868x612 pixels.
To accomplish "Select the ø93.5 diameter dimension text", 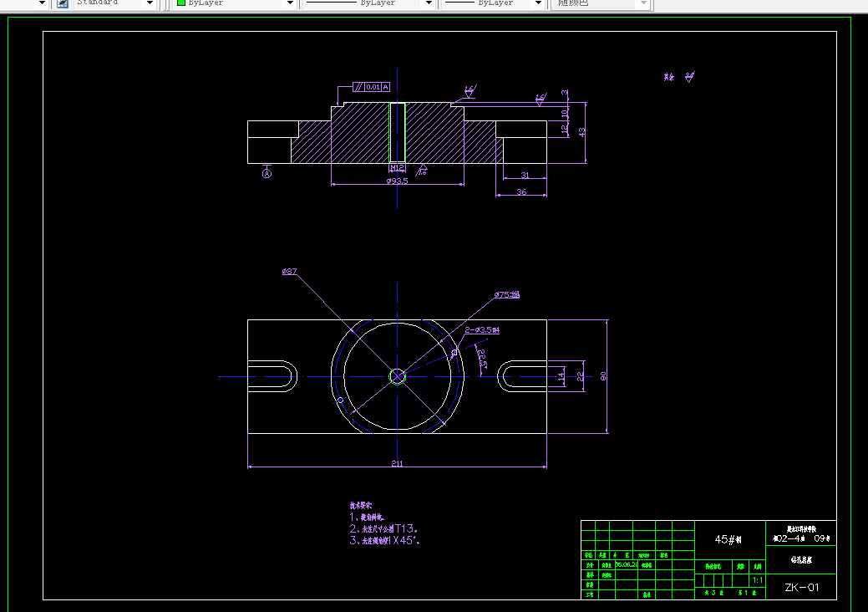I will (x=397, y=181).
